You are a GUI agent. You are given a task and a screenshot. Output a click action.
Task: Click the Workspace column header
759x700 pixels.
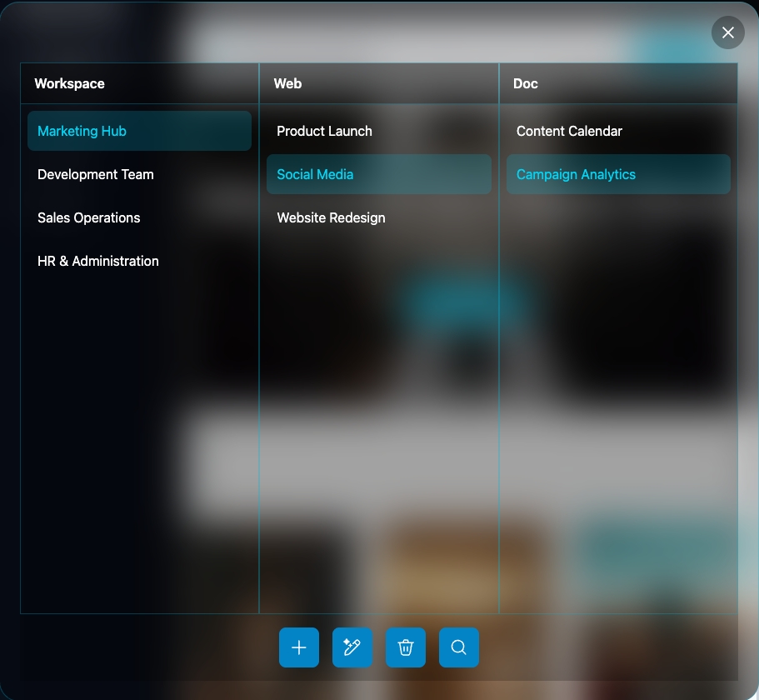[70, 83]
